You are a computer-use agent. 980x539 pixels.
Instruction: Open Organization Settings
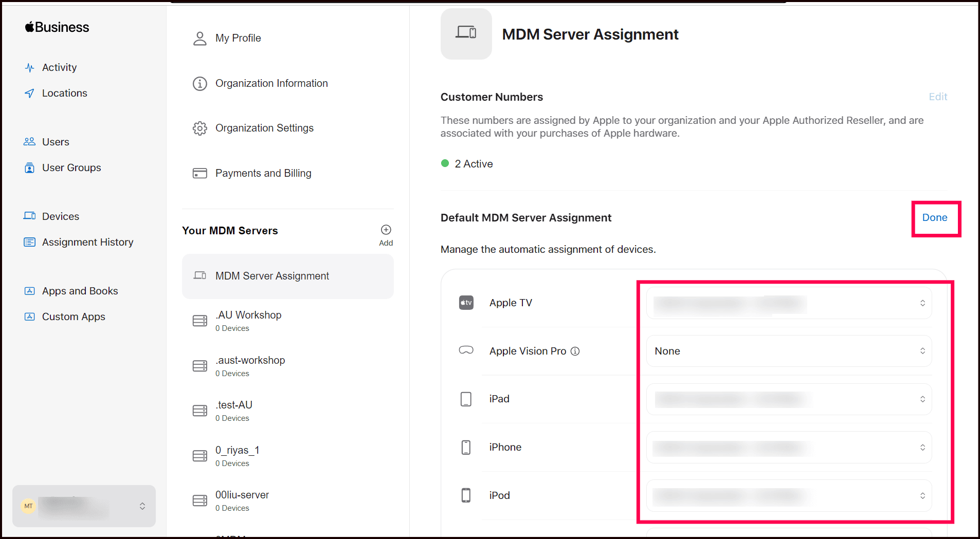264,128
